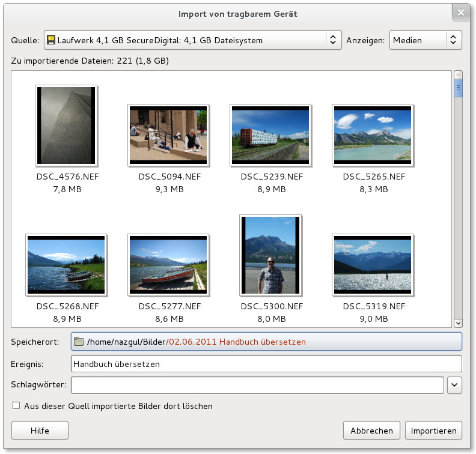
Task: Click the DSC_5319.NEF mountain lake thumbnail
Action: 372,265
